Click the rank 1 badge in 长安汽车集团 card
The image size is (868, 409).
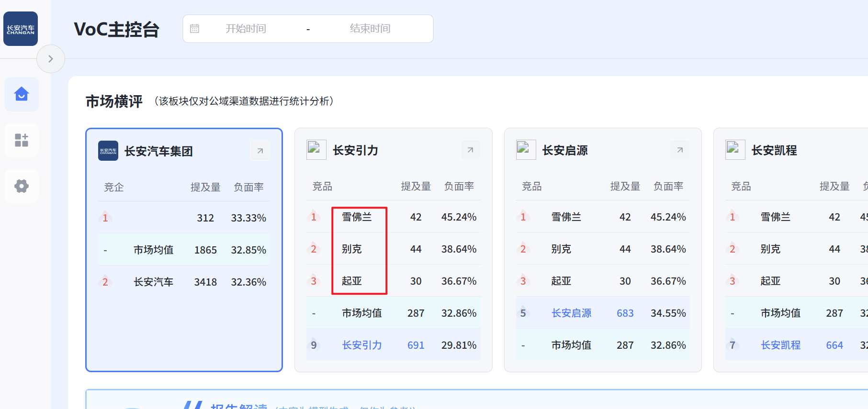pyautogui.click(x=105, y=218)
